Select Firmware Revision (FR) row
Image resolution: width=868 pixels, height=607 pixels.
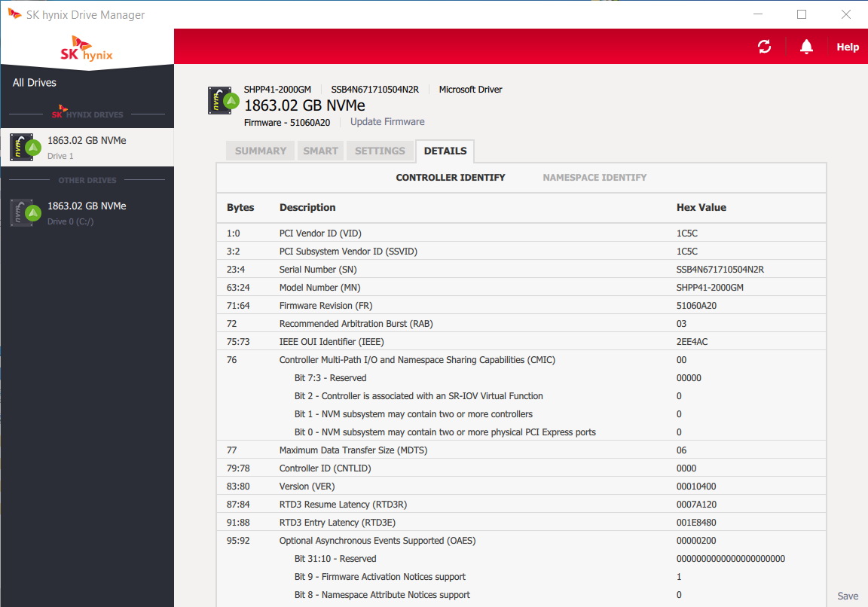click(521, 306)
